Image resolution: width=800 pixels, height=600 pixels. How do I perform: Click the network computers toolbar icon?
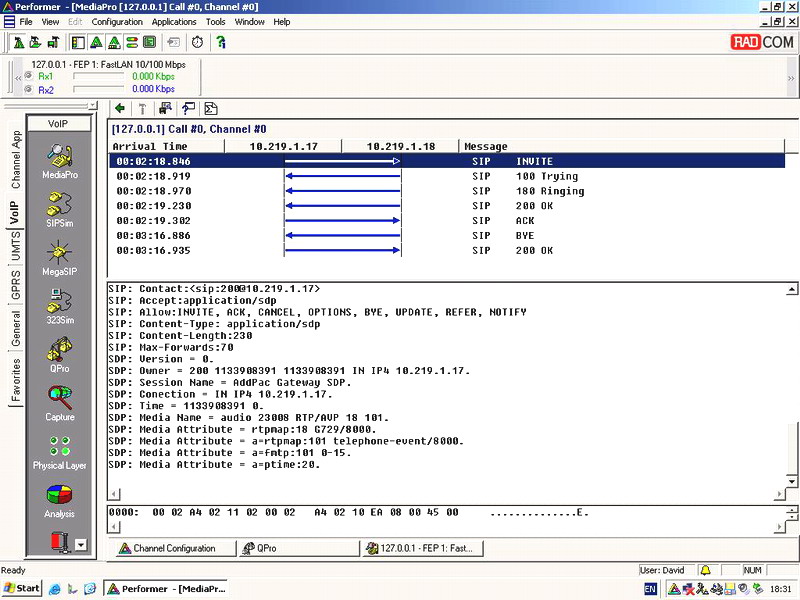(165, 108)
